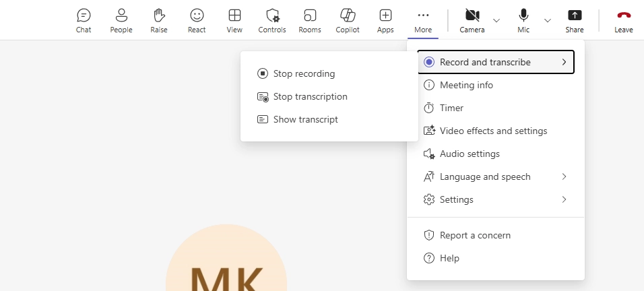Show transcript panel

click(329, 119)
